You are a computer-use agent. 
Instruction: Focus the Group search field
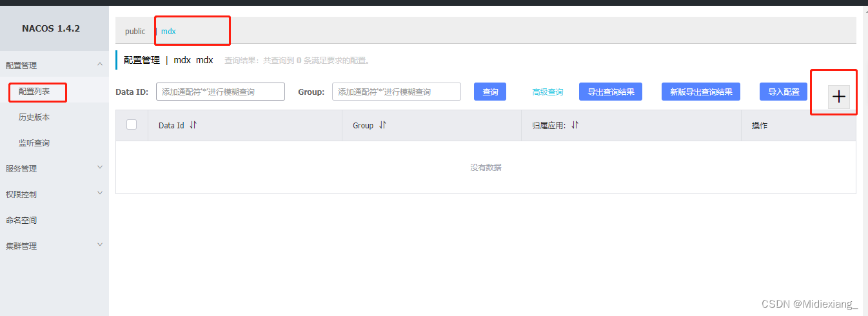[397, 92]
